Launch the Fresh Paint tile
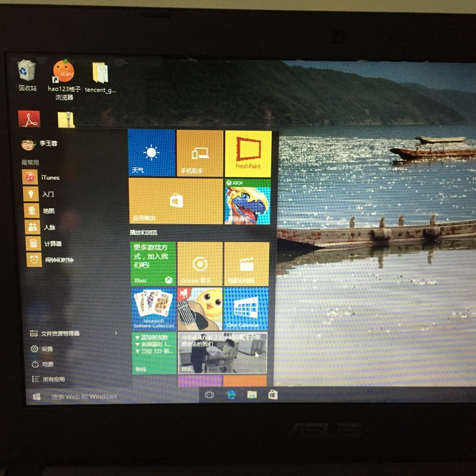Viewport: 476px width, 476px height. click(x=248, y=154)
